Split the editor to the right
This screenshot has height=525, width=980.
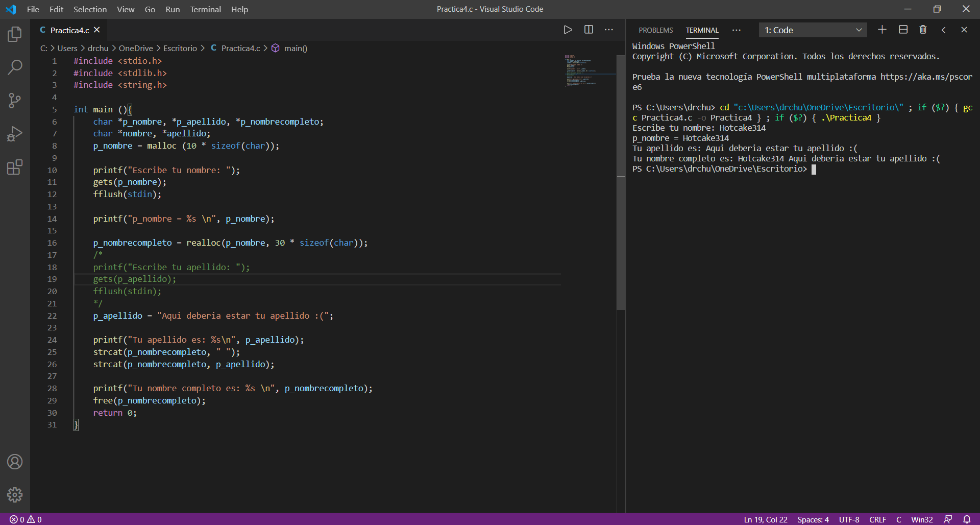point(589,30)
